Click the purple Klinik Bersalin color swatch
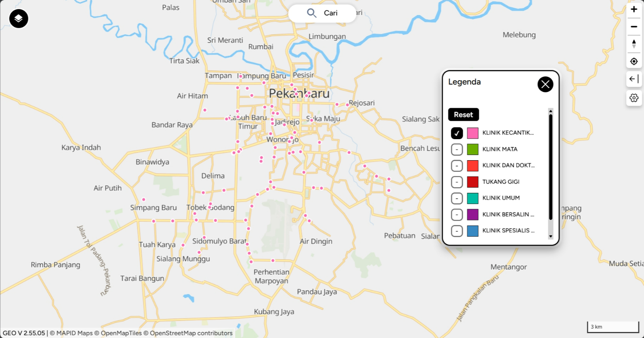Screen dimensions: 644x338 (x=473, y=214)
